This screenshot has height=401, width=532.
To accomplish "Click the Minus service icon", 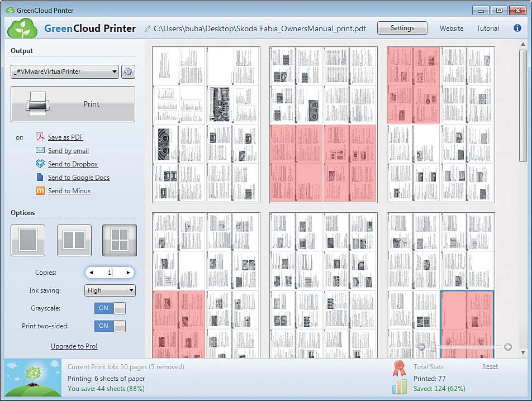I will (x=40, y=190).
